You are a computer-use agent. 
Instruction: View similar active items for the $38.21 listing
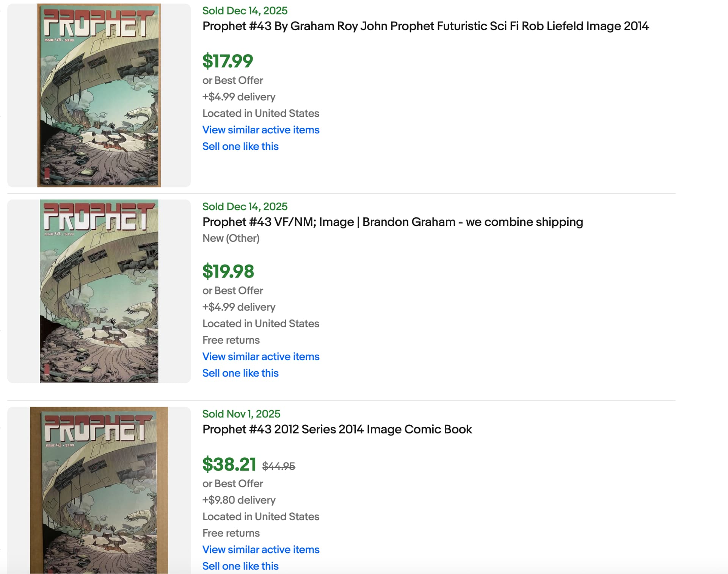261,549
